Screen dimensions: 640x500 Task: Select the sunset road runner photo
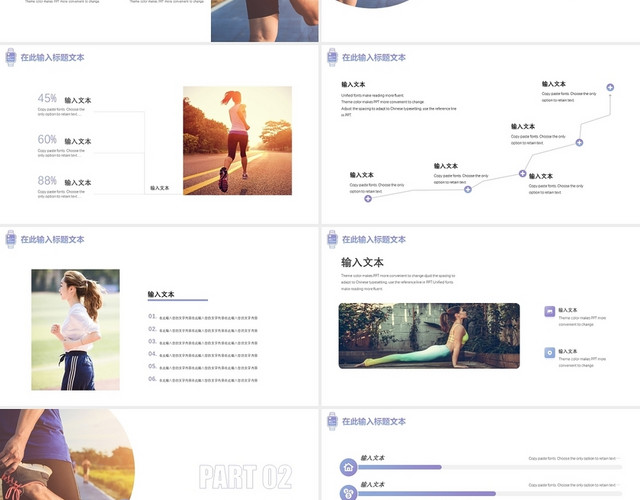[237, 140]
